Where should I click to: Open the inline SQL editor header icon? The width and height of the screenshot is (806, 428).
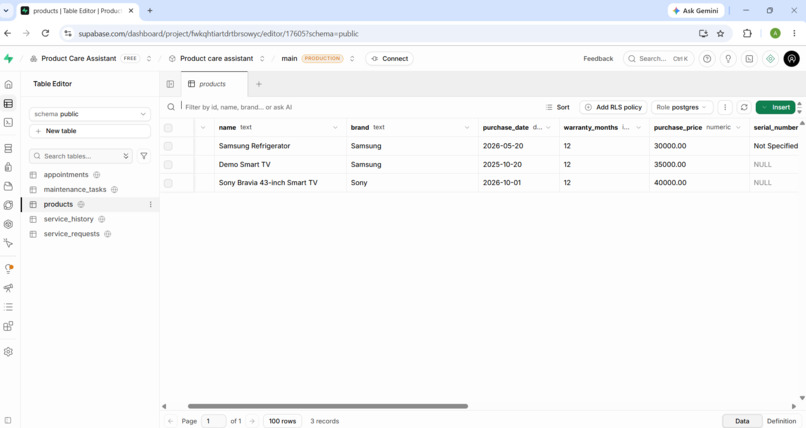[x=749, y=59]
